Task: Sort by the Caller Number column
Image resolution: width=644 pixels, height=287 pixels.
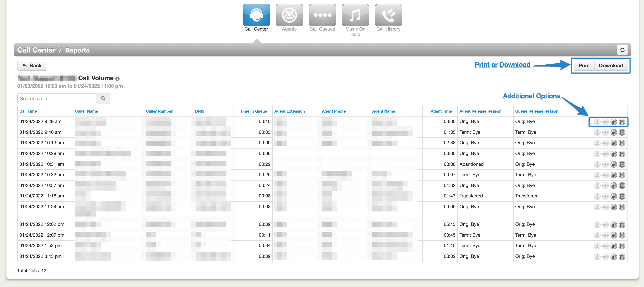Action: tap(159, 111)
